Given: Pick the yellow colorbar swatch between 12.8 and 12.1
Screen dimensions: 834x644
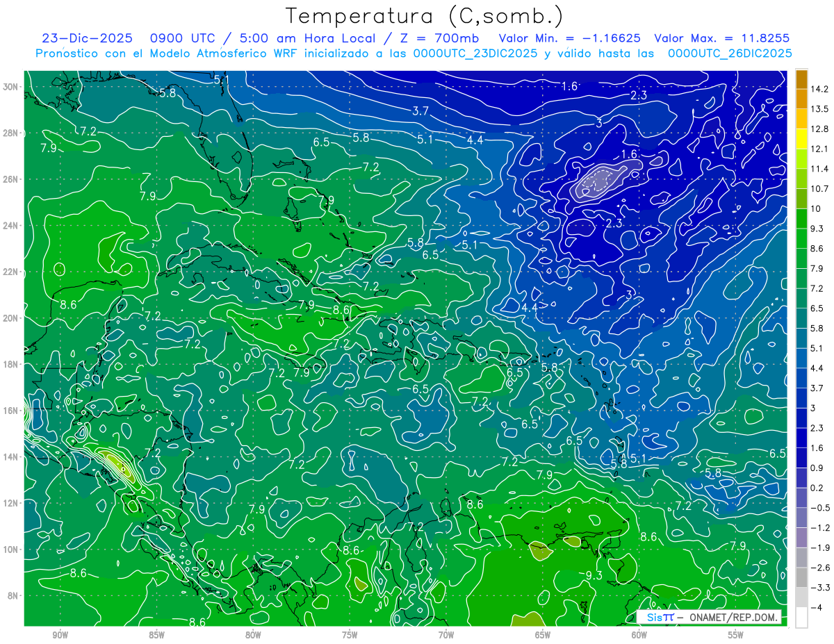Looking at the screenshot, I should coord(801,139).
